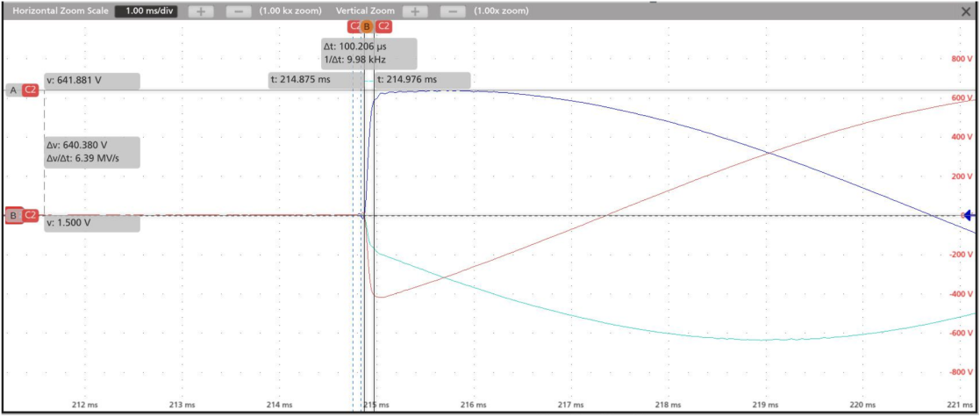The width and height of the screenshot is (980, 417).
Task: Decrease horizontal zoom with the minus button
Action: pos(238,11)
